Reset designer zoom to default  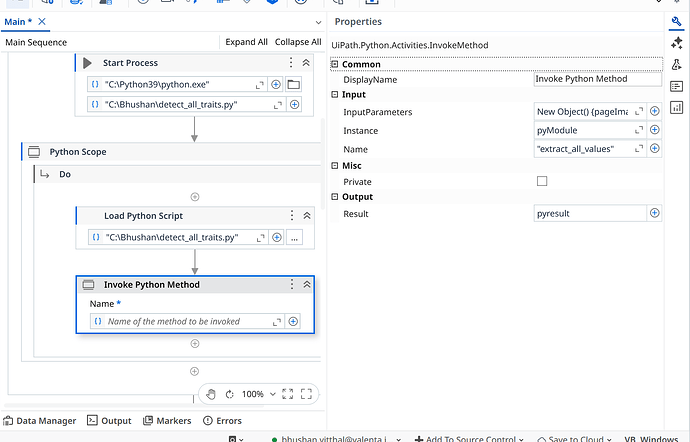(229, 394)
